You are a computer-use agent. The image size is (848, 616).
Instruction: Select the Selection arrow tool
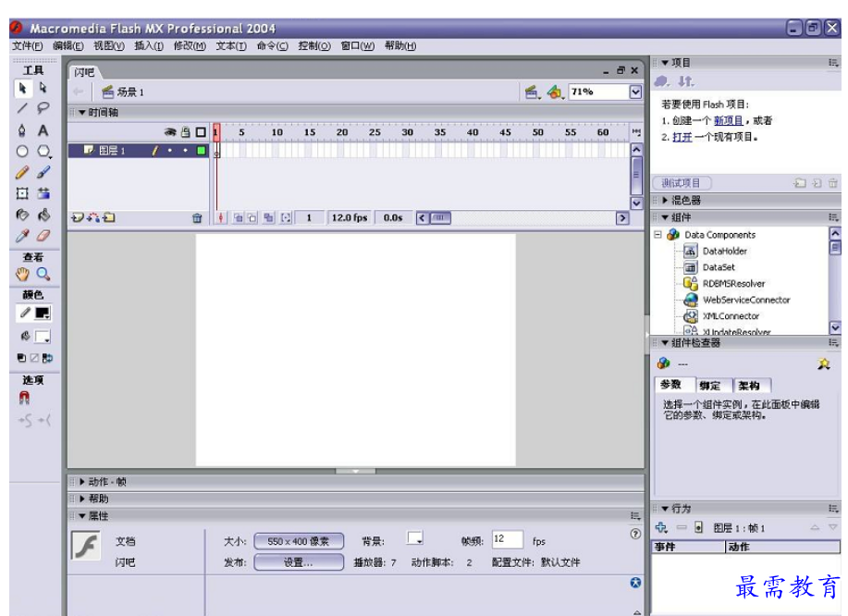tap(23, 88)
